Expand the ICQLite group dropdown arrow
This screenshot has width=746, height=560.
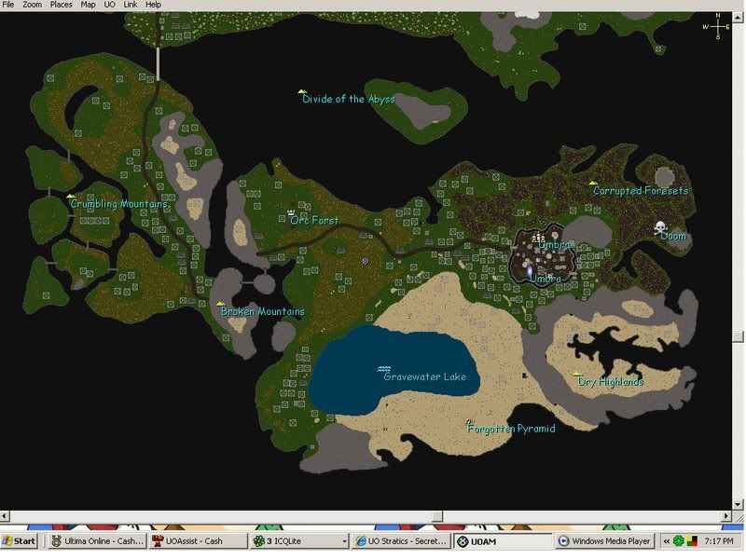coord(344,541)
